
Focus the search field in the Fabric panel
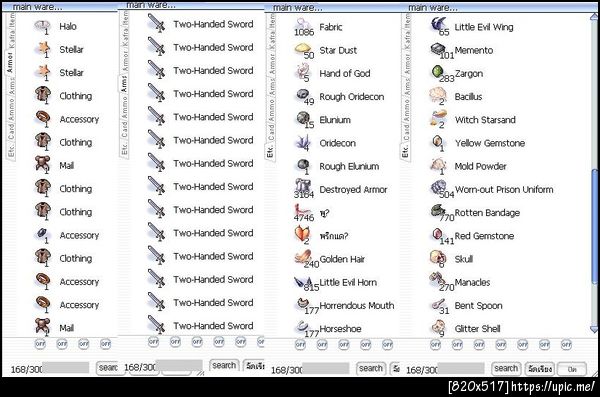326,369
